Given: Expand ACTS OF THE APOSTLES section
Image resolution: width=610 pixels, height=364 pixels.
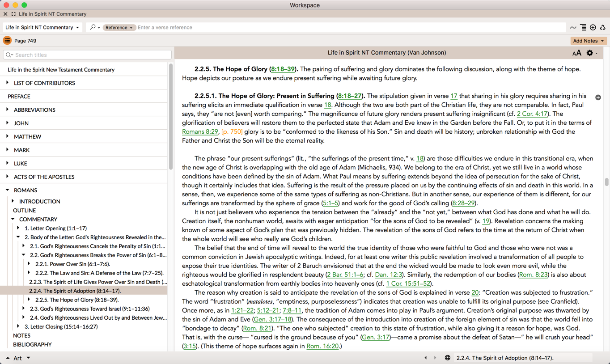Looking at the screenshot, I should coord(7,177).
